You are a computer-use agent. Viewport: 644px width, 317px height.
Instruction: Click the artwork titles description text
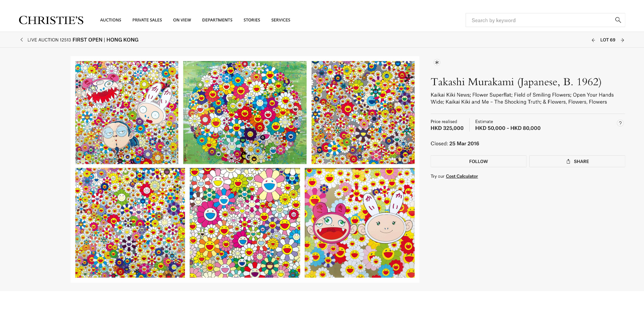(522, 98)
